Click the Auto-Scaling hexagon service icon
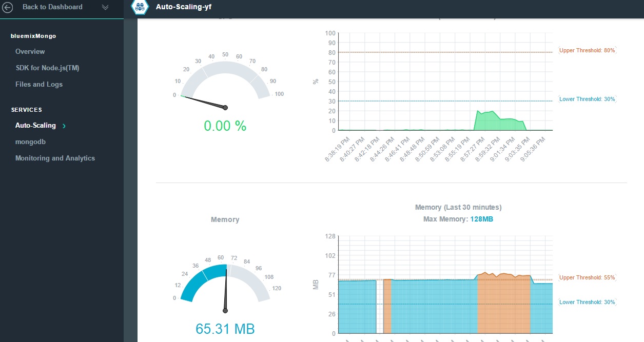644x342 pixels. pyautogui.click(x=140, y=7)
